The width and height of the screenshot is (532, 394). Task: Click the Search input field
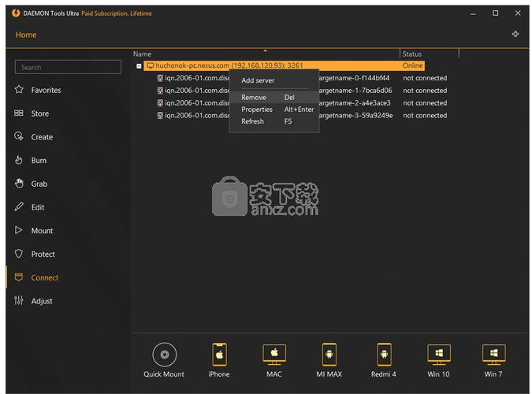tap(68, 67)
